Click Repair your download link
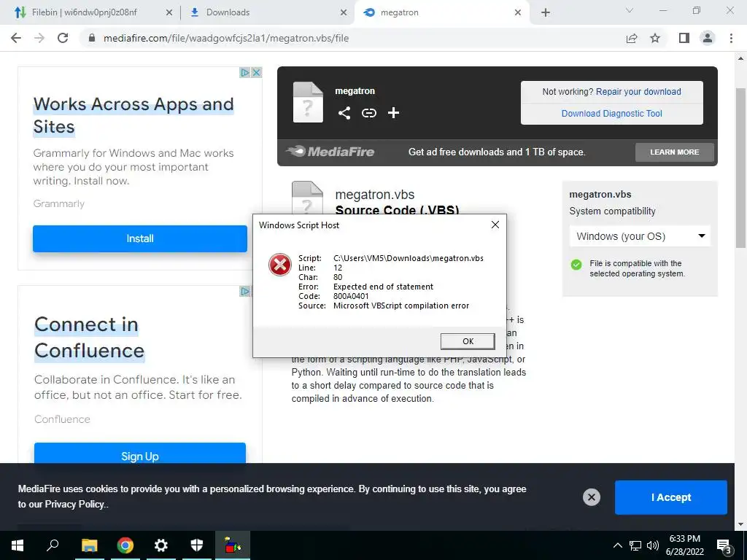 638,92
